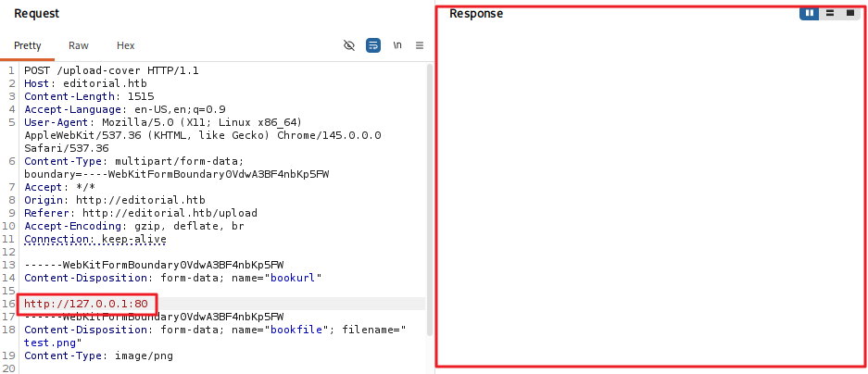This screenshot has width=868, height=374.
Task: Click the POST /upload-cover request line
Action: point(111,70)
